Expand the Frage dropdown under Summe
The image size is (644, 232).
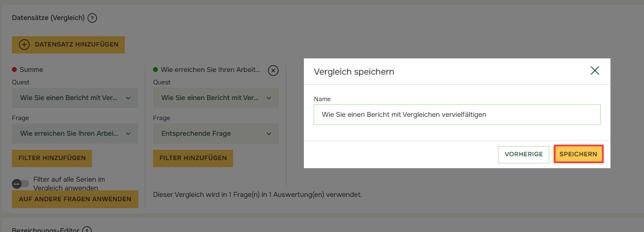[x=75, y=134]
